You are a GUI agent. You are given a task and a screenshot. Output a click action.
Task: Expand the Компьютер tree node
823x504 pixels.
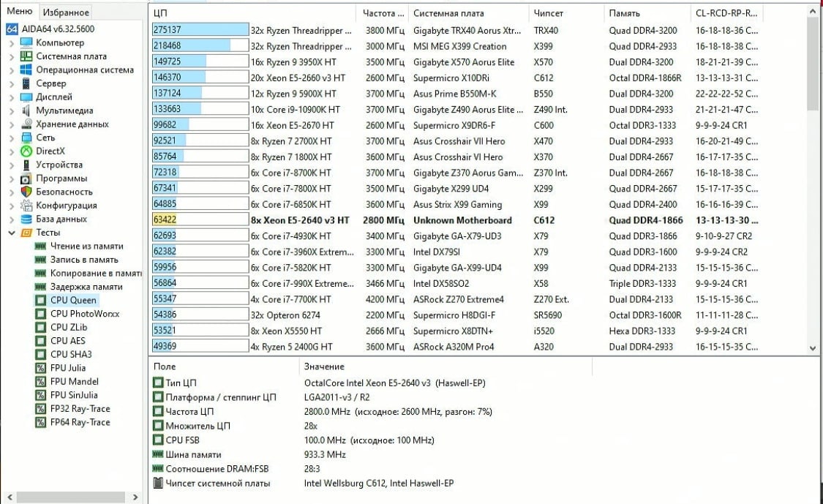[12, 43]
